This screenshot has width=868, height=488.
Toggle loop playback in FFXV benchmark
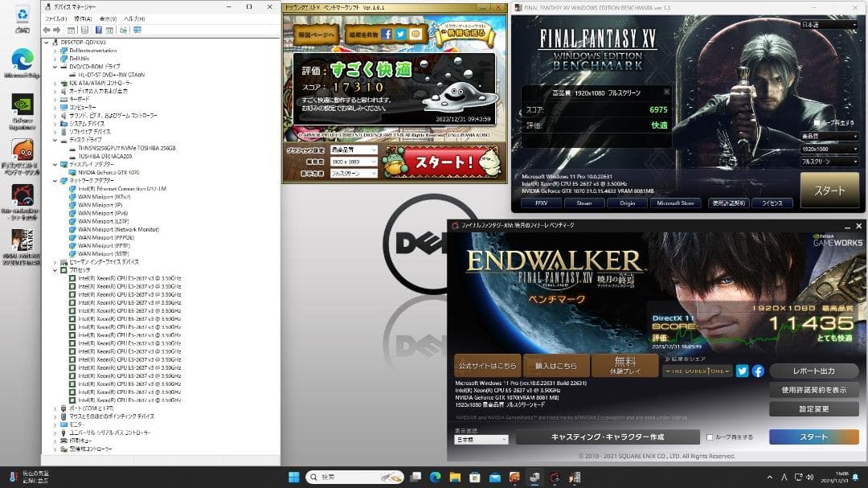point(817,122)
